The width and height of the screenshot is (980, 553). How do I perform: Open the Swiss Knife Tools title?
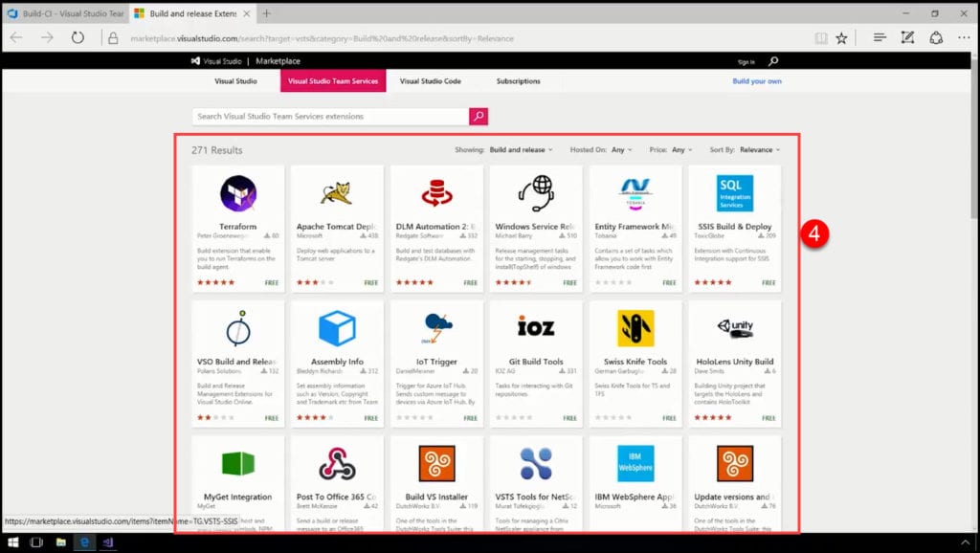pyautogui.click(x=635, y=362)
